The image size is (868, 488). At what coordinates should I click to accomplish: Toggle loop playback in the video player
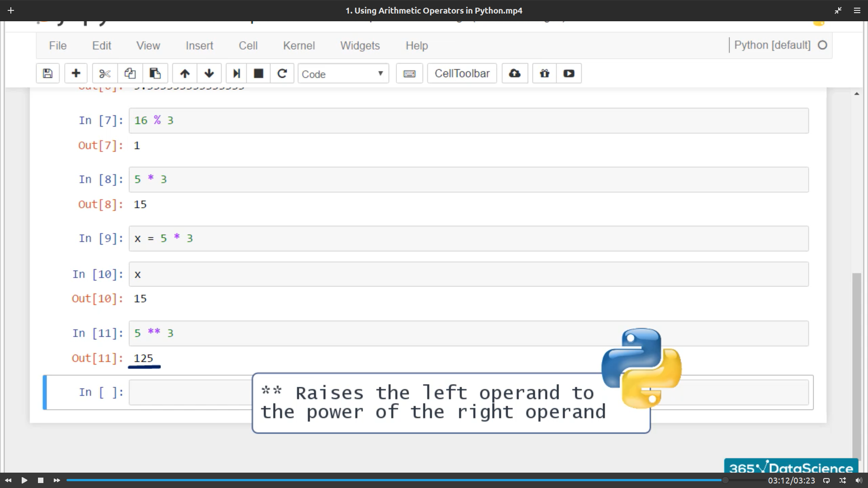click(x=826, y=480)
